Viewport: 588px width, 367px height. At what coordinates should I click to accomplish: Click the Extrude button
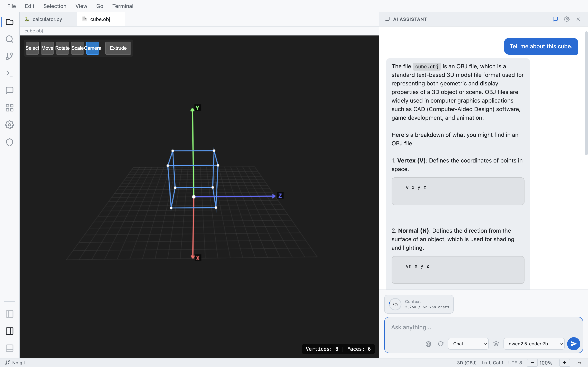(x=118, y=48)
